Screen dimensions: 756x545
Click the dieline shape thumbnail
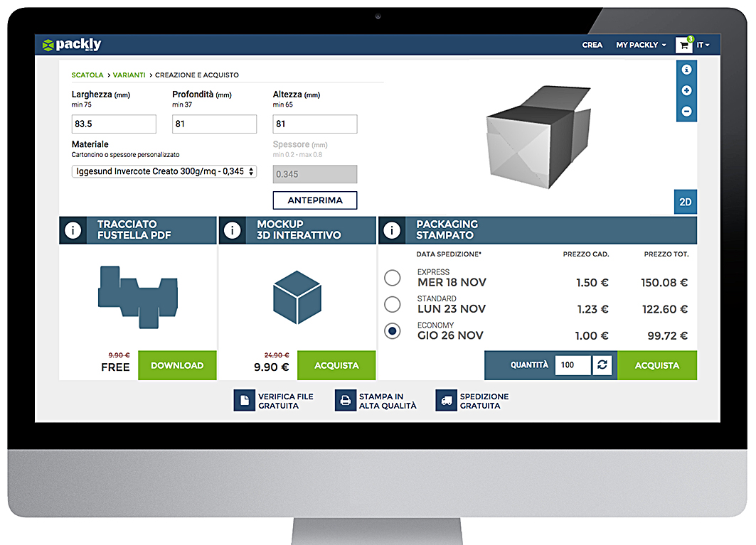138,297
